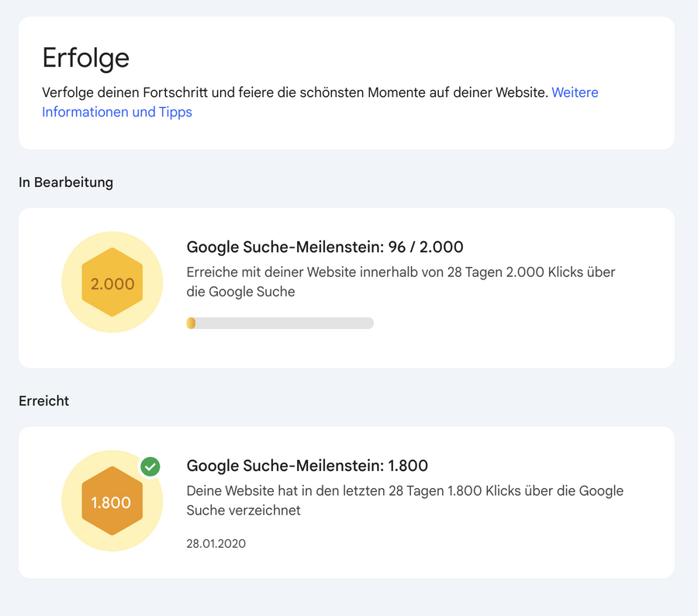698x616 pixels.
Task: Click the Erfolge page title
Action: click(x=85, y=57)
